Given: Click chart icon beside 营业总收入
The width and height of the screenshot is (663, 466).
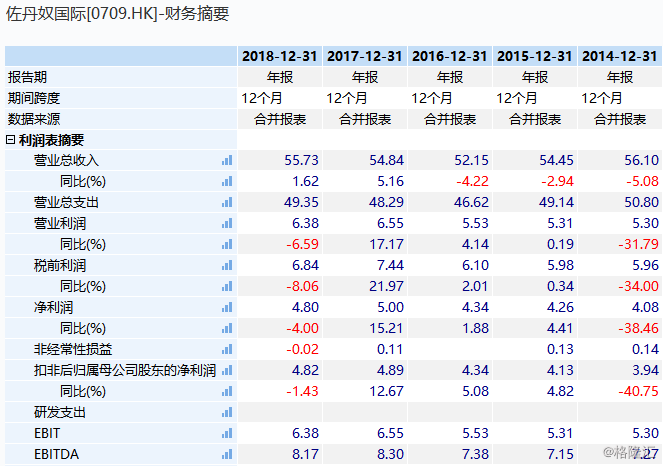Looking at the screenshot, I should pos(227,161).
